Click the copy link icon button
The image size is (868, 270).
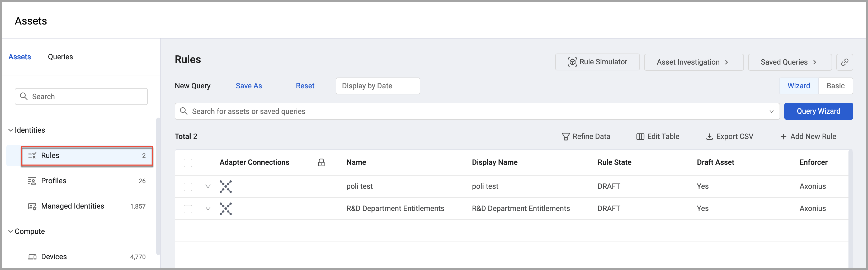845,62
